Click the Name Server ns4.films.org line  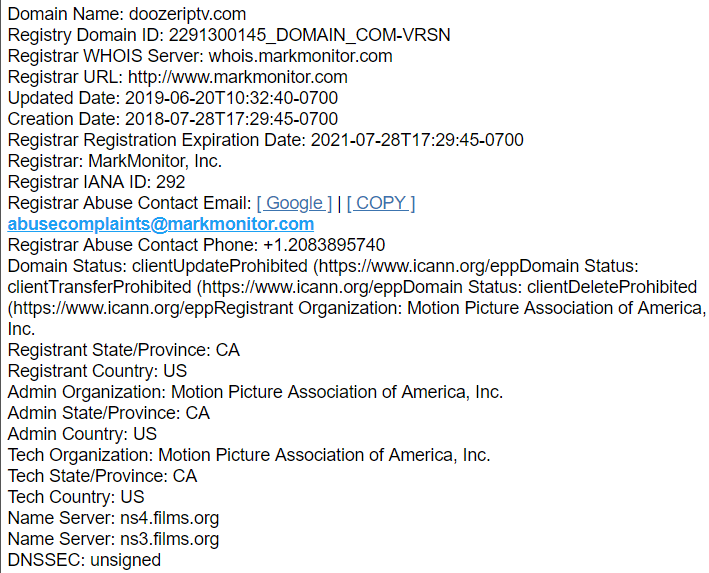click(x=113, y=518)
